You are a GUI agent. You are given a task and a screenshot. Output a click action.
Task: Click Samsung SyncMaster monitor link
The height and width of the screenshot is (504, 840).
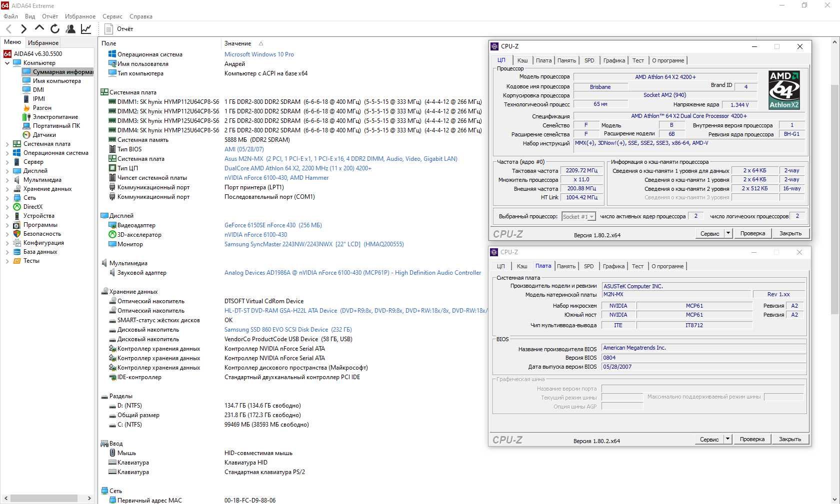click(314, 244)
